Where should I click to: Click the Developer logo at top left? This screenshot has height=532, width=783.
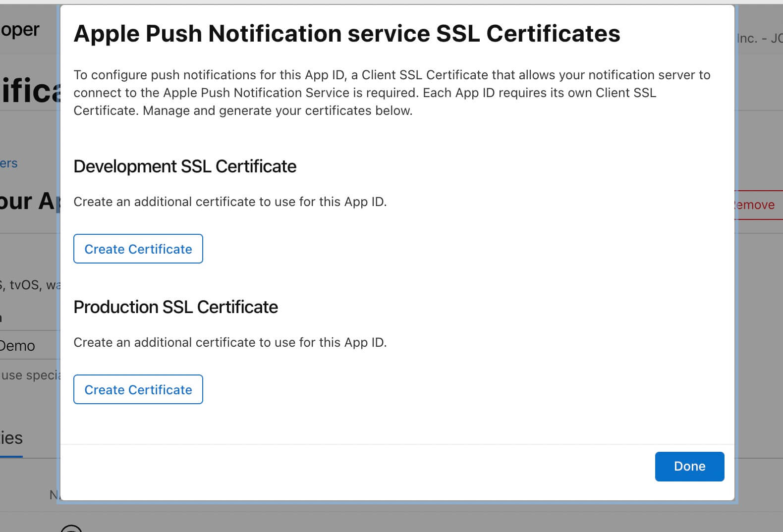[20, 30]
